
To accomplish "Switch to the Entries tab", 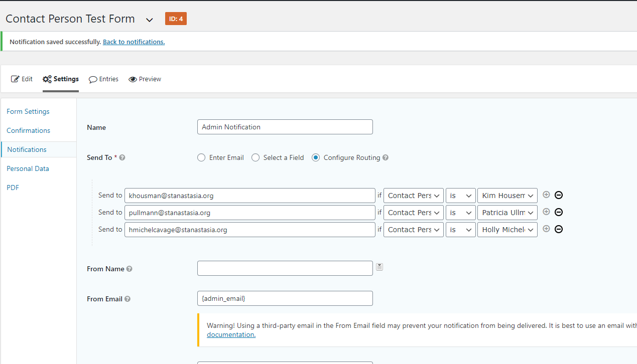I will pyautogui.click(x=104, y=79).
